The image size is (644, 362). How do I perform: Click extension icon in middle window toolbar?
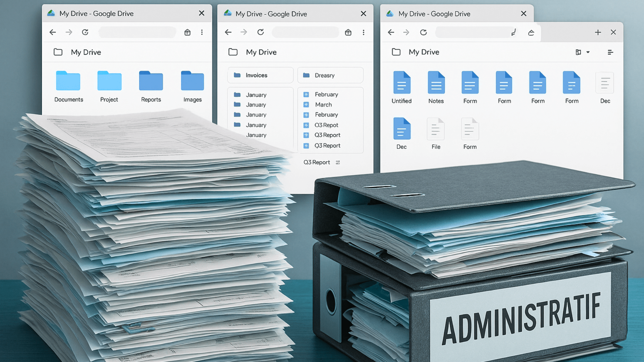(x=348, y=32)
